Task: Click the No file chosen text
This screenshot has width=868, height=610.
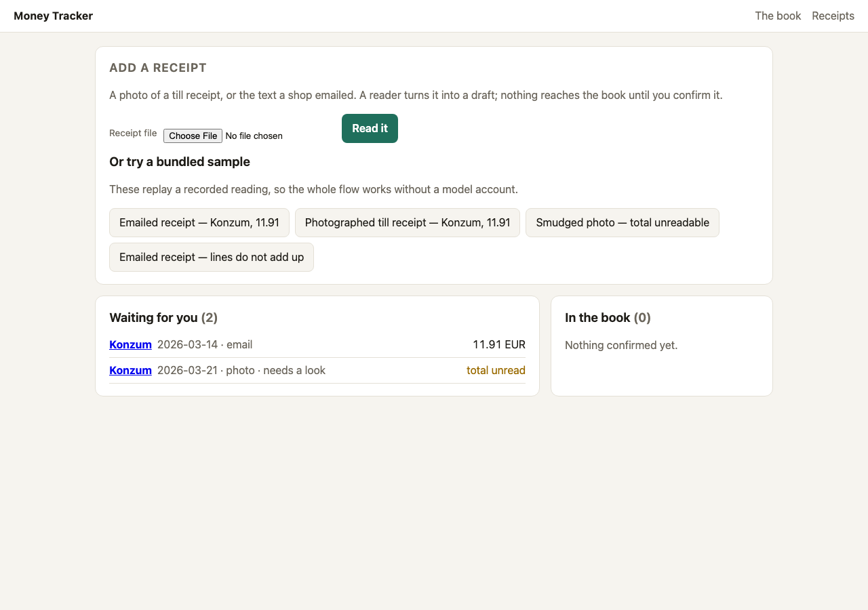Action: [x=254, y=136]
